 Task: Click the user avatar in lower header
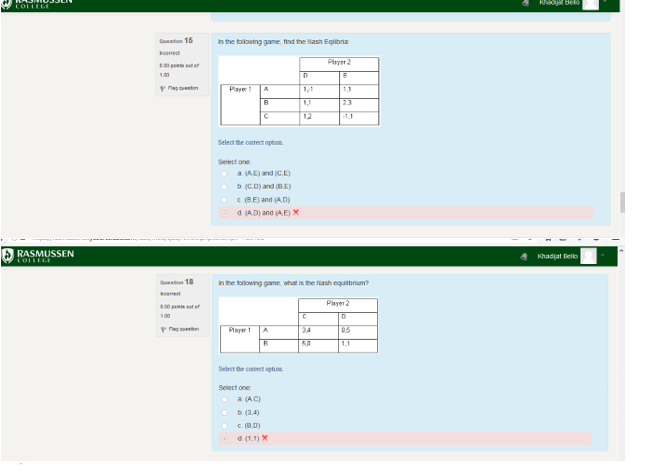click(589, 257)
